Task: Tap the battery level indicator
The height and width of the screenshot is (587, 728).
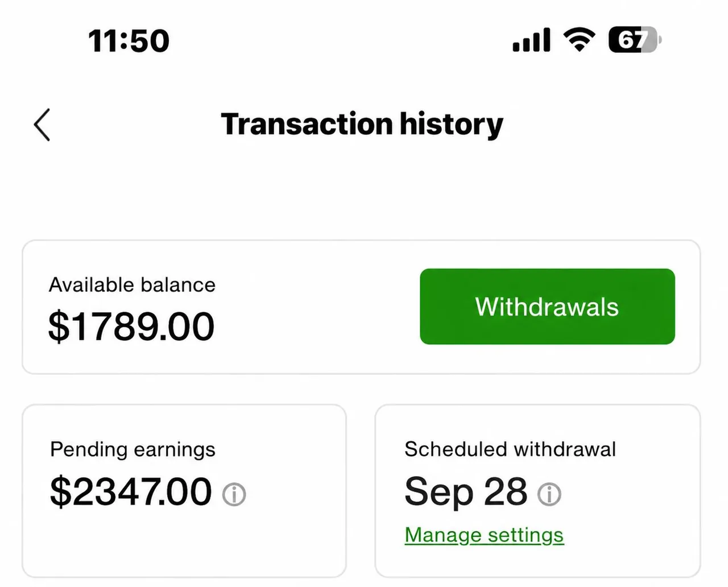Action: pyautogui.click(x=635, y=40)
